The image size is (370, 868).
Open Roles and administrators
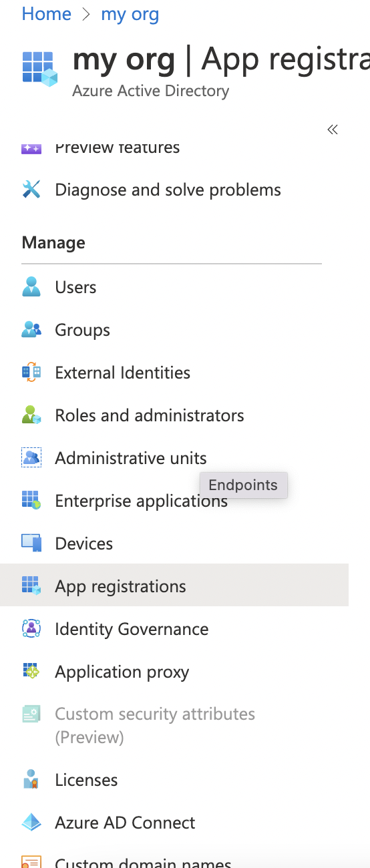(150, 415)
